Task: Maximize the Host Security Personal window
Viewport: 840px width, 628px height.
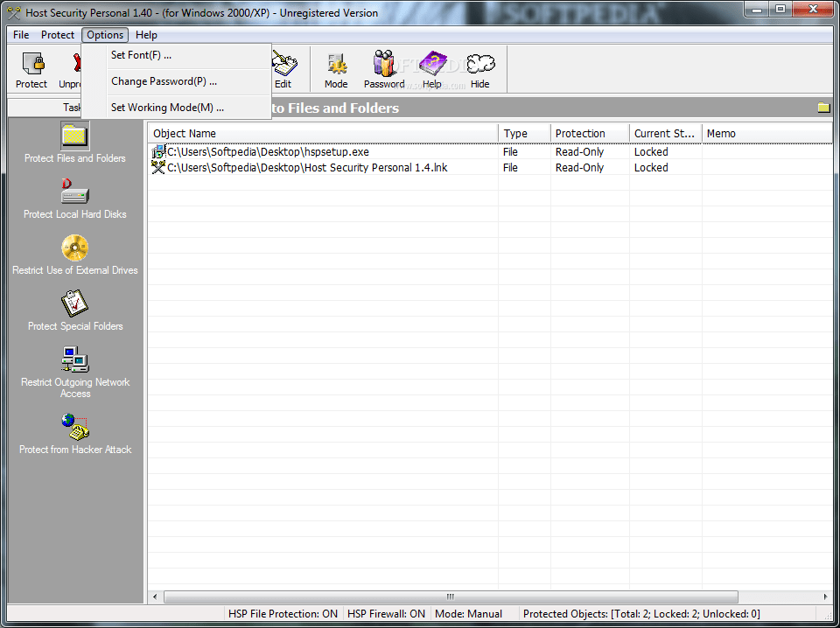Action: tap(780, 9)
